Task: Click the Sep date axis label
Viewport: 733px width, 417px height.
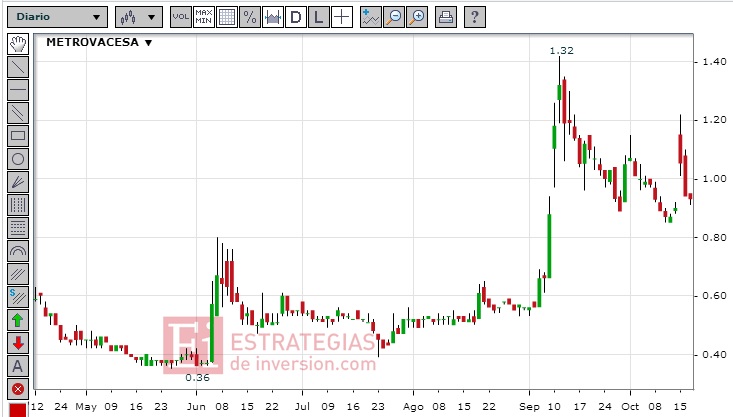Action: (x=530, y=407)
